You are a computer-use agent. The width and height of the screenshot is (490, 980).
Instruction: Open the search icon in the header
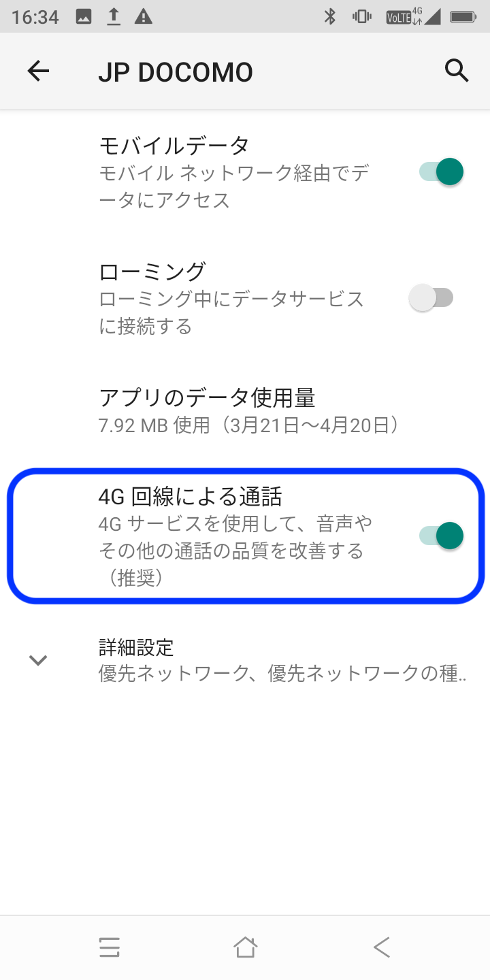455,71
